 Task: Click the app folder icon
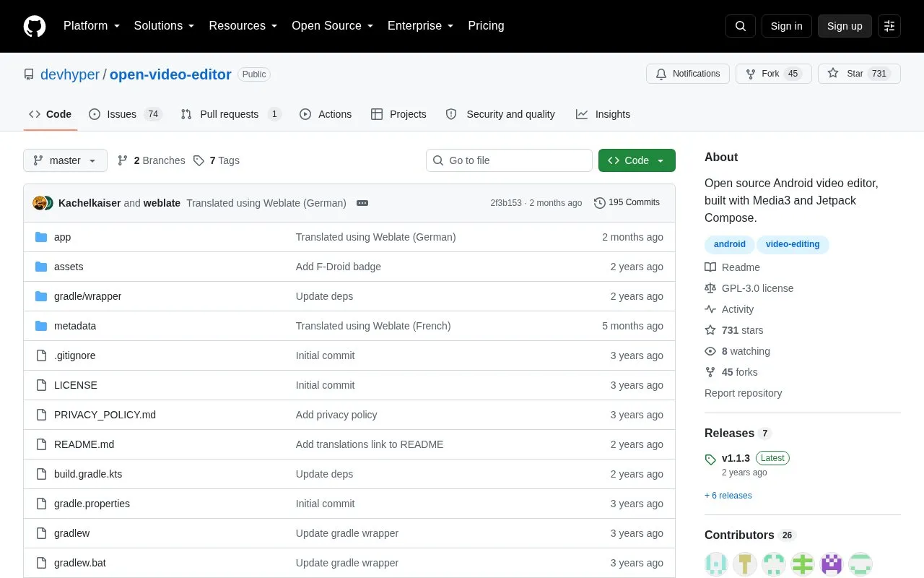coord(41,237)
